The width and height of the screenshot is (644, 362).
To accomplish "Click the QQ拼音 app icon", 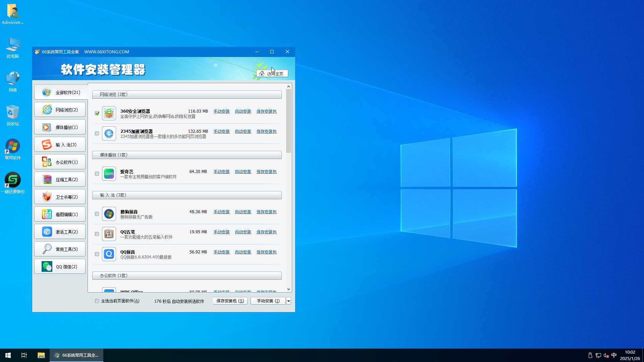I will tap(109, 254).
